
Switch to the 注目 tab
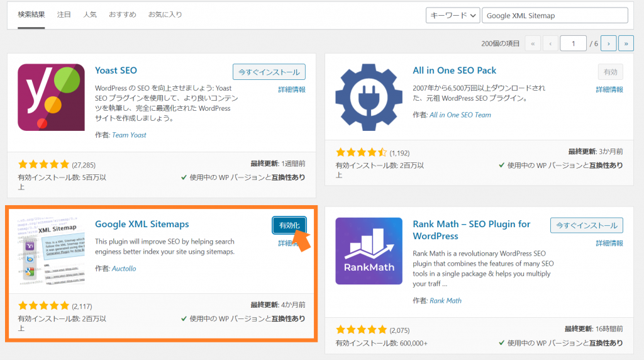[x=64, y=15]
